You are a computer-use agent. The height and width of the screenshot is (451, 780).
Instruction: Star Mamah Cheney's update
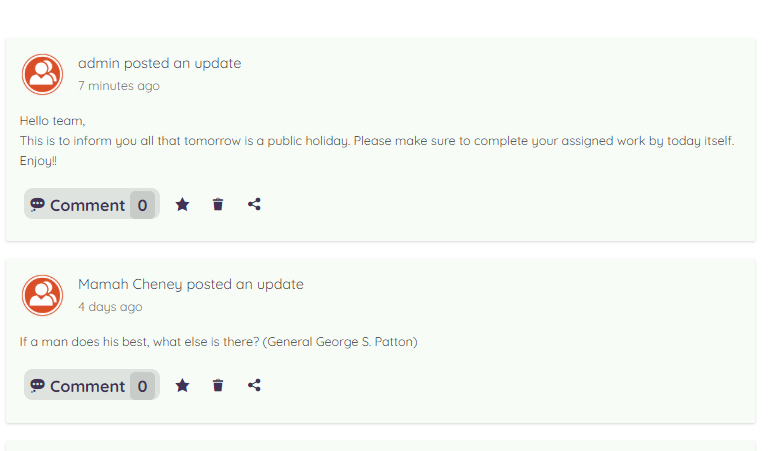183,385
